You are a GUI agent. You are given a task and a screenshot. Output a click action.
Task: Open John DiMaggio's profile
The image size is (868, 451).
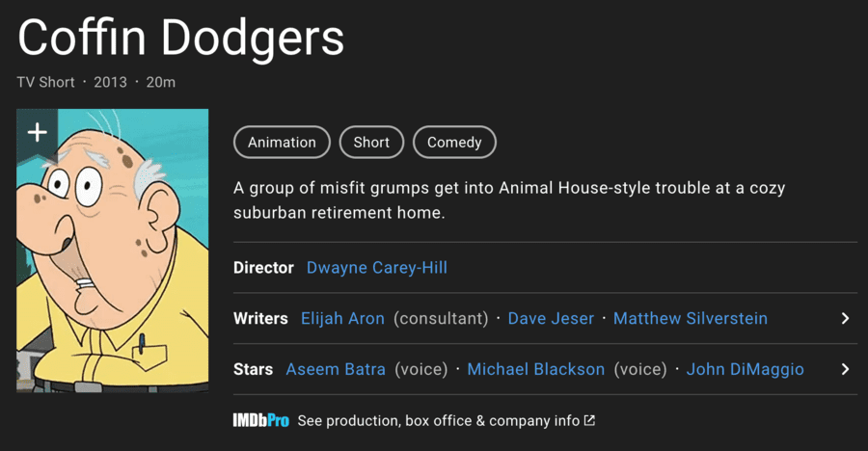[x=745, y=369]
